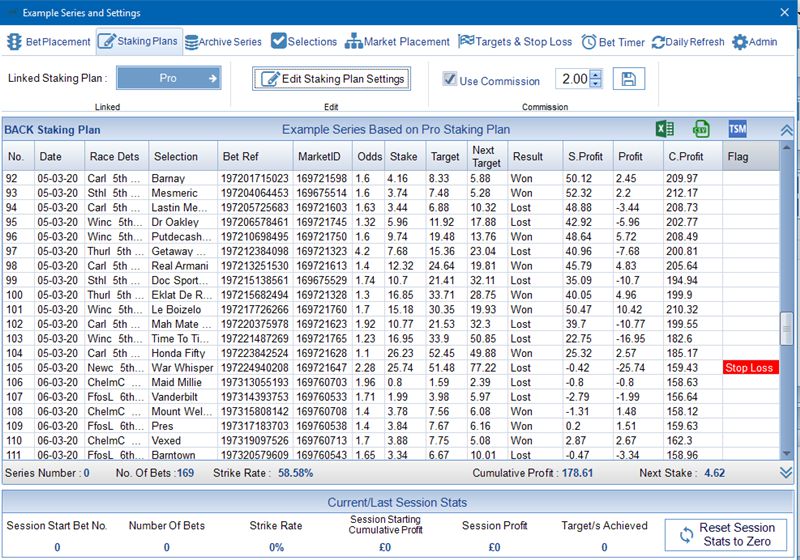Close the Example Series and Settings window
Viewport: 800px width, 560px height.
click(x=785, y=12)
